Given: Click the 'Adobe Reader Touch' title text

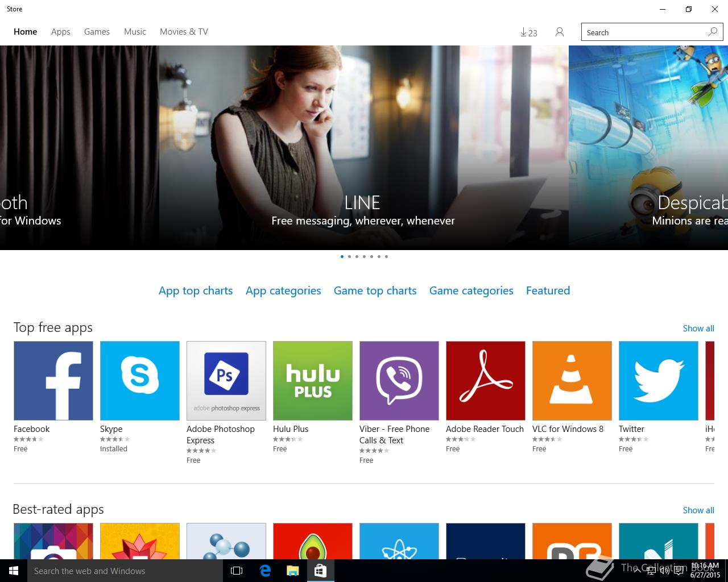Looking at the screenshot, I should (485, 429).
